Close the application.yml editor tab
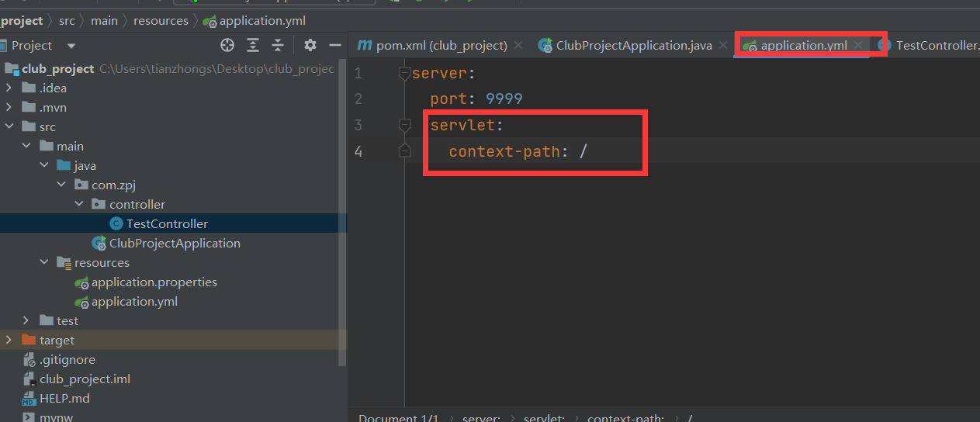Image resolution: width=980 pixels, height=422 pixels. 858,45
